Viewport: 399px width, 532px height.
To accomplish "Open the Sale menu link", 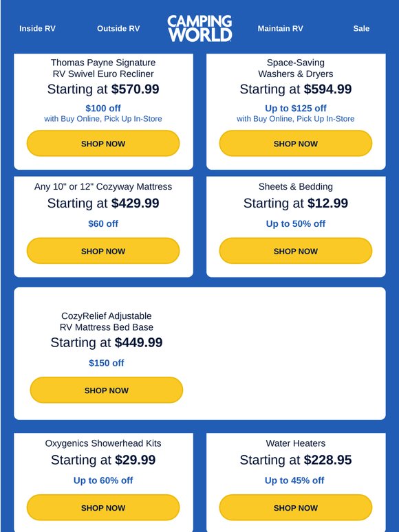I will click(361, 28).
